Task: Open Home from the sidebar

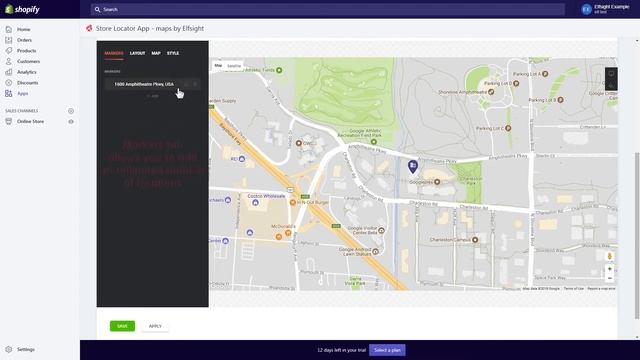Action: tap(24, 29)
